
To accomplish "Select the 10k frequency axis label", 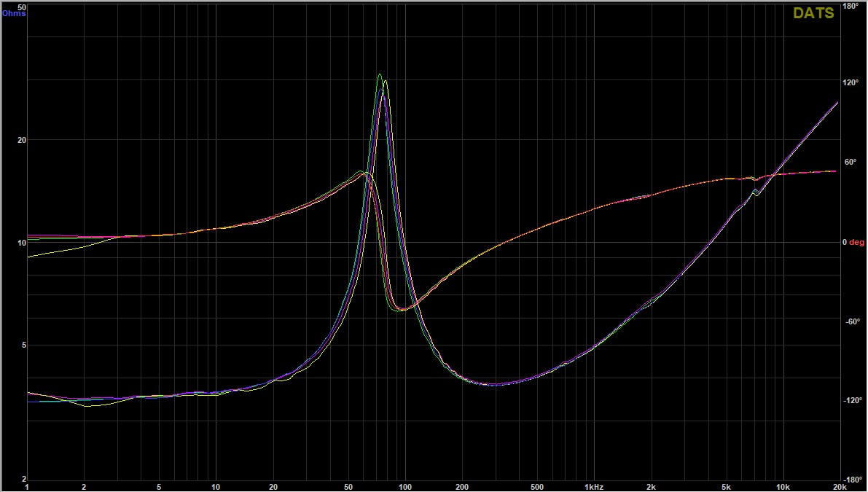I will click(x=783, y=486).
